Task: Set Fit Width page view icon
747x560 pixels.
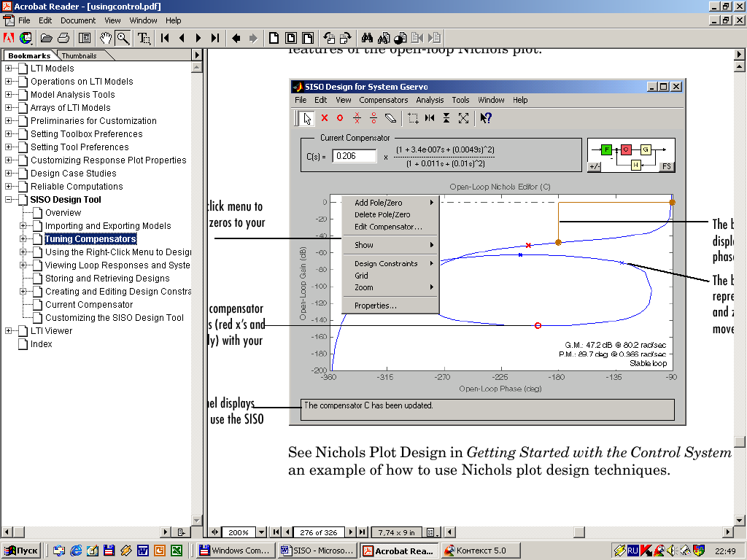Action: 309,38
